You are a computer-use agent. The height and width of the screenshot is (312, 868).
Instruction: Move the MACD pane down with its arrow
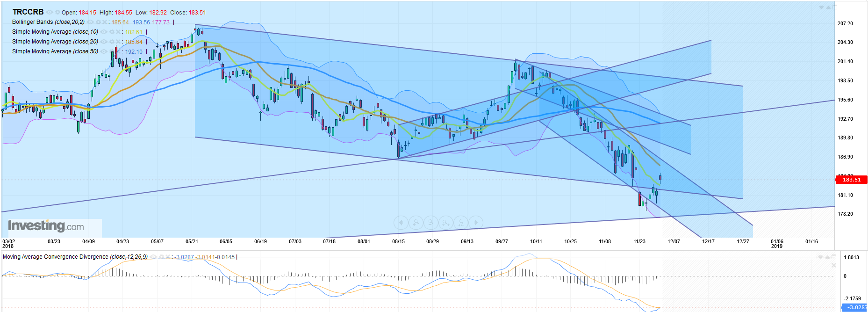click(x=821, y=257)
